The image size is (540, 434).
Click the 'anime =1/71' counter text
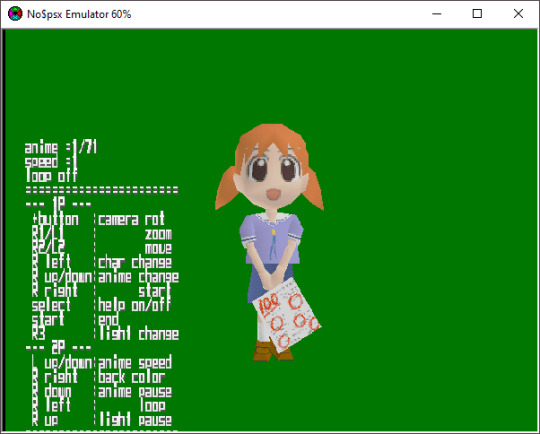[x=61, y=148]
